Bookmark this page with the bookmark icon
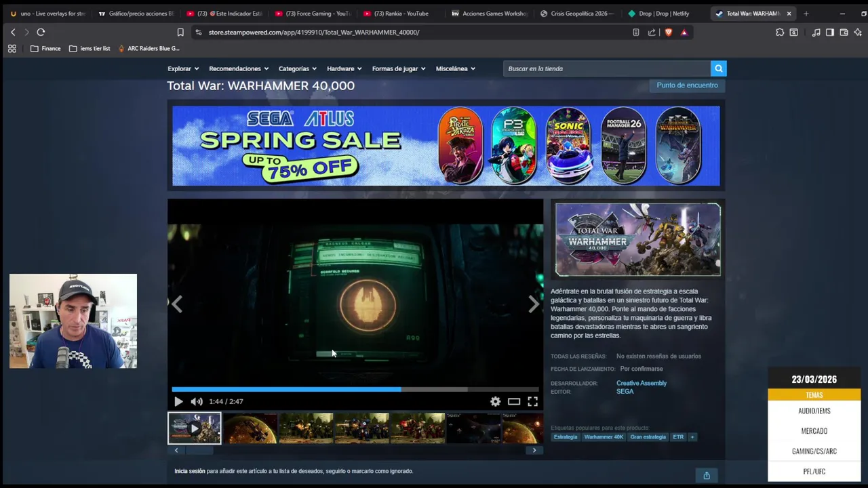The width and height of the screenshot is (868, 488). 180,32
